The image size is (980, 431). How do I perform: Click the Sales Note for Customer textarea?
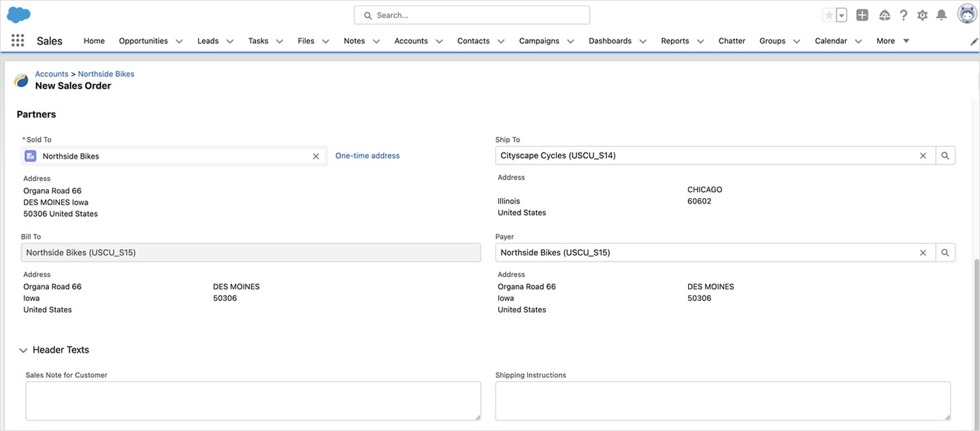(x=253, y=401)
